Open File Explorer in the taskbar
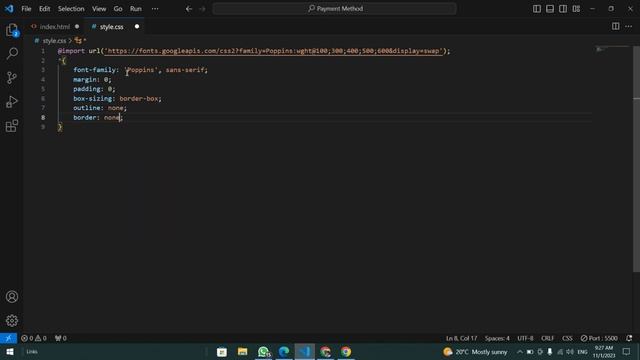640x360 pixels. click(x=242, y=351)
